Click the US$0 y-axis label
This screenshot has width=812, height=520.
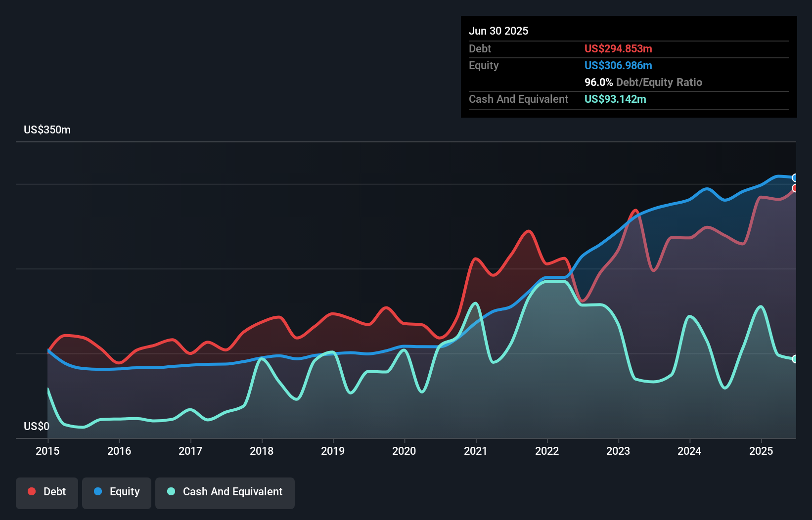click(x=37, y=427)
